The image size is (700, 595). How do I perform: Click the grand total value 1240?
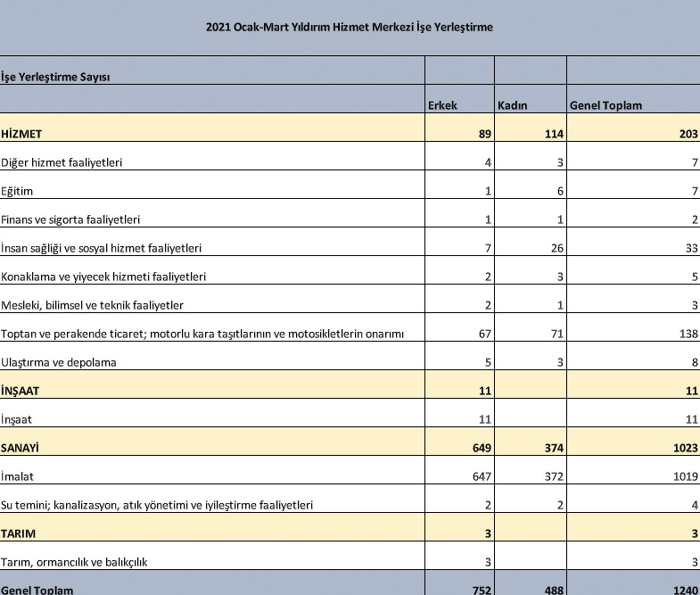point(682,588)
